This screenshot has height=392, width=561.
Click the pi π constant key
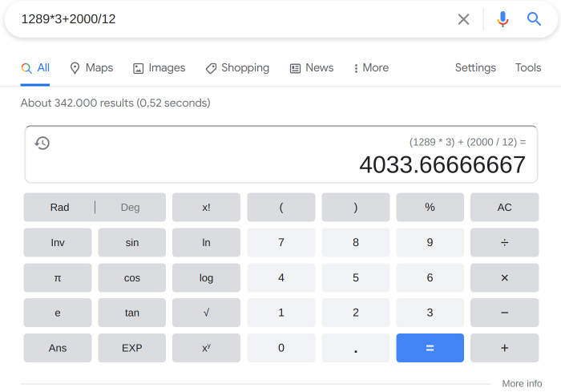(58, 277)
